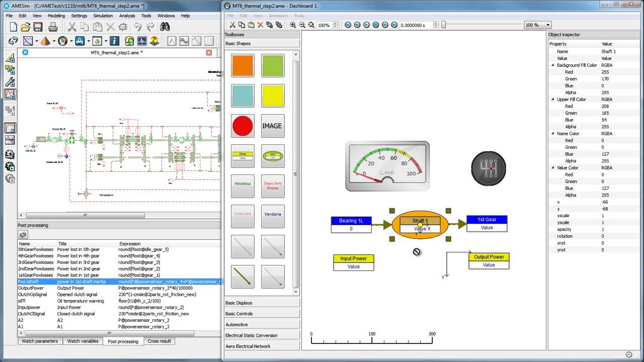Open a file with the folder icon
Viewport: 644px width, 362px height.
(25, 27)
